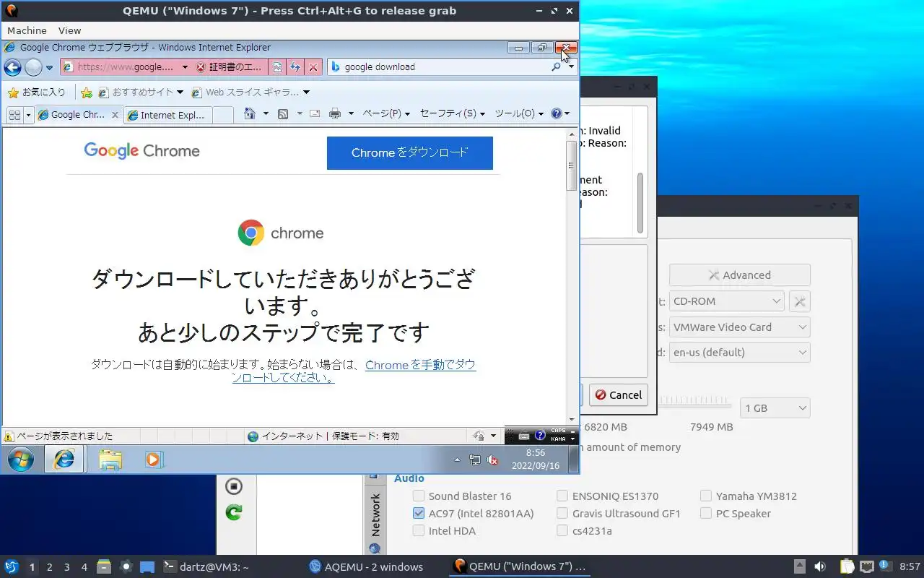Expand the セーフティ(S) menu
This screenshot has height=578, width=924.
(453, 113)
